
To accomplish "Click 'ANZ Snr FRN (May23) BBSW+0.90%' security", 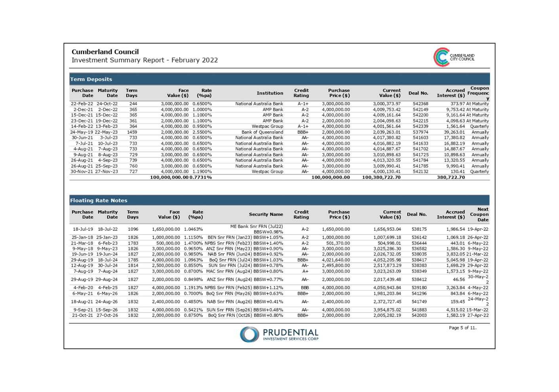I will 244,249.
